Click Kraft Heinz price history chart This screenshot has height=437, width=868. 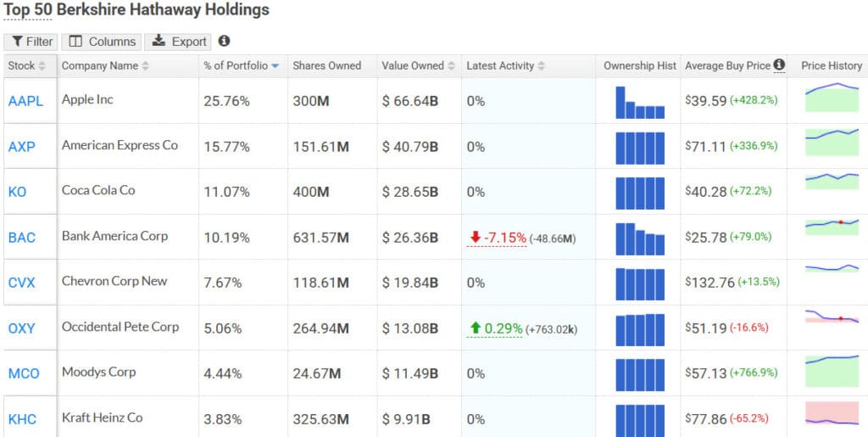(832, 416)
